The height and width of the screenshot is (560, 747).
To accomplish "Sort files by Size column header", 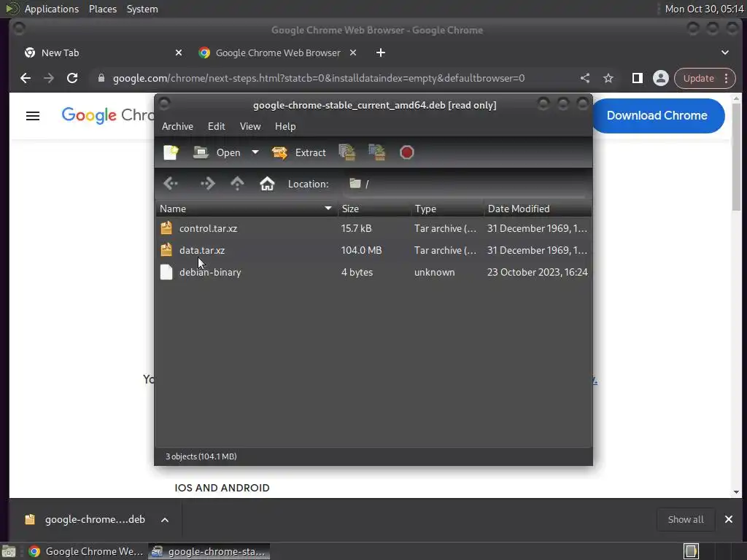I will pos(374,209).
